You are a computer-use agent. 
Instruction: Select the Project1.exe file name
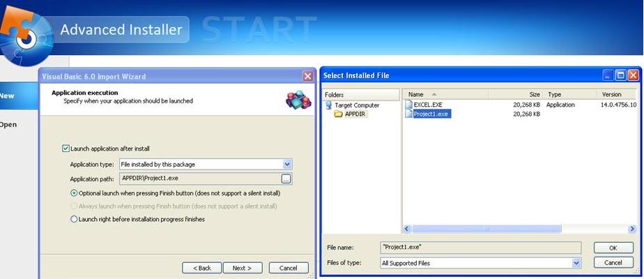(431, 114)
